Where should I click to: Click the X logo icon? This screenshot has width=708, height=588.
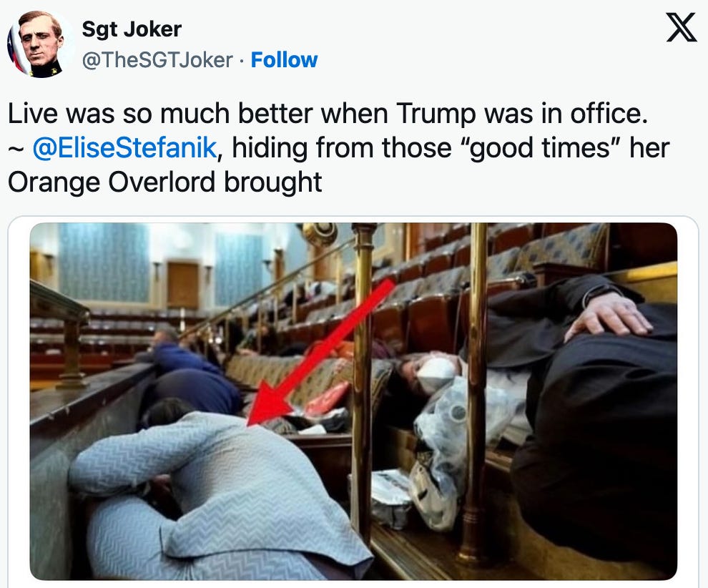click(682, 28)
